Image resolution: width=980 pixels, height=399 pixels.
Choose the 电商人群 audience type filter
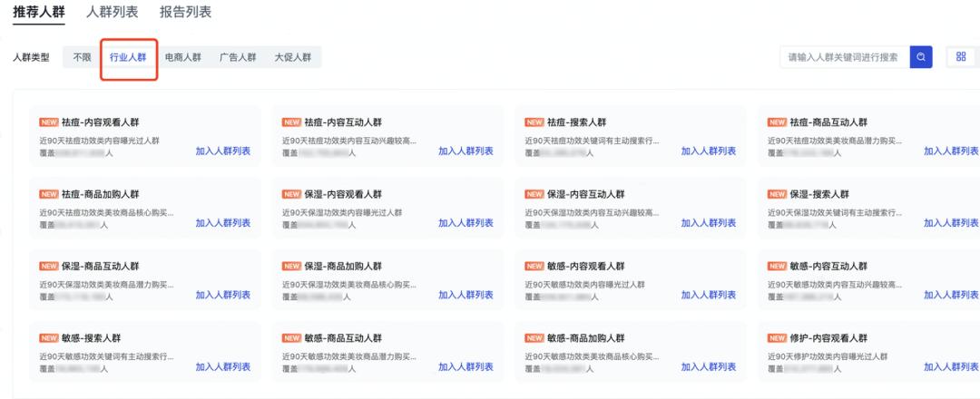[182, 57]
